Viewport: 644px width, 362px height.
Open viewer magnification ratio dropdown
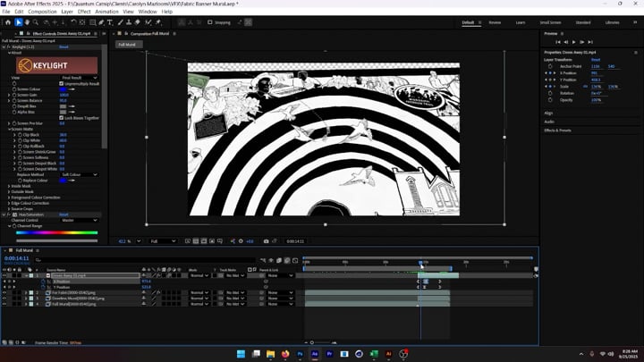click(x=139, y=241)
